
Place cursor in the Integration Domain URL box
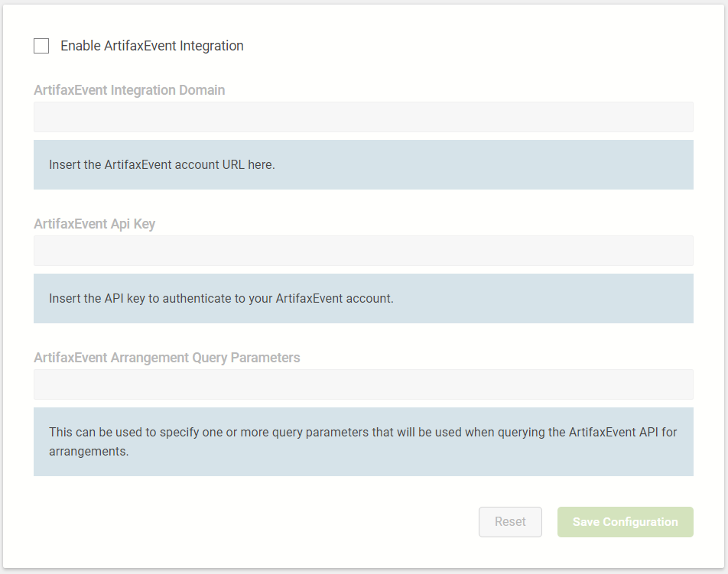click(x=363, y=117)
